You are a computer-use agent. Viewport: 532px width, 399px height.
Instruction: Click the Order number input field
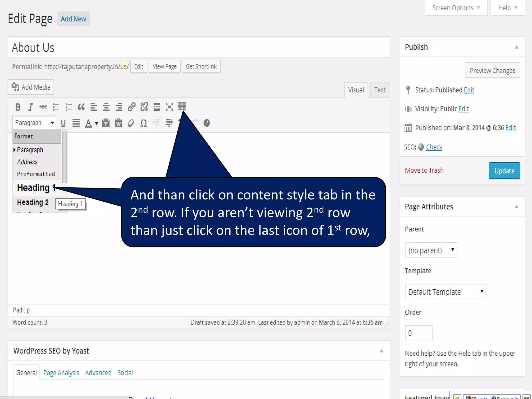(419, 333)
